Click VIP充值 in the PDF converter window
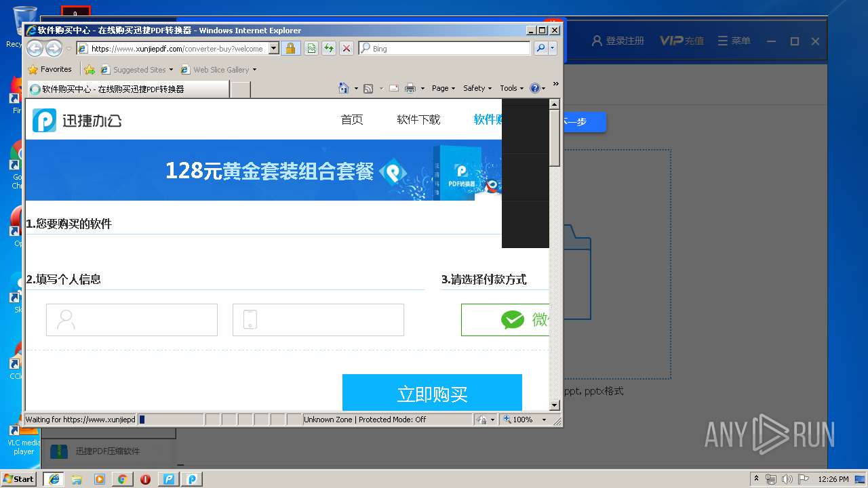The image size is (868, 488). tap(682, 41)
